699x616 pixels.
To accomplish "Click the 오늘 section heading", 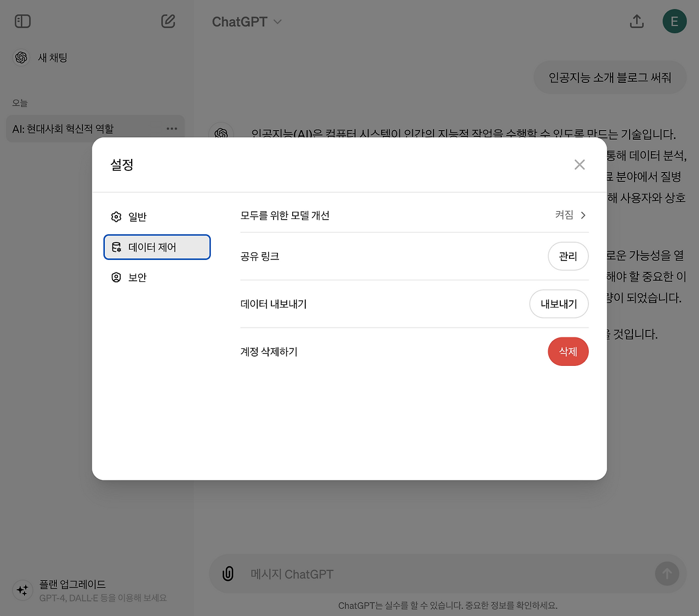I will [x=20, y=103].
